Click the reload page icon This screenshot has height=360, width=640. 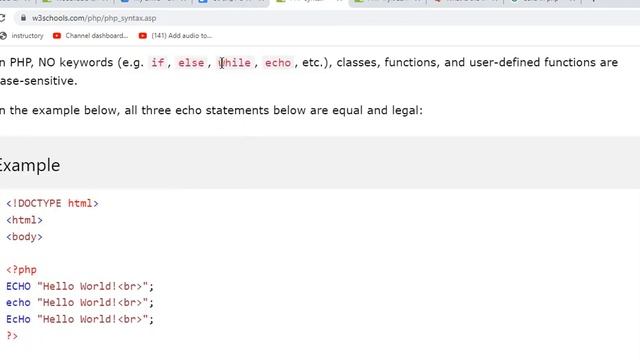2,18
